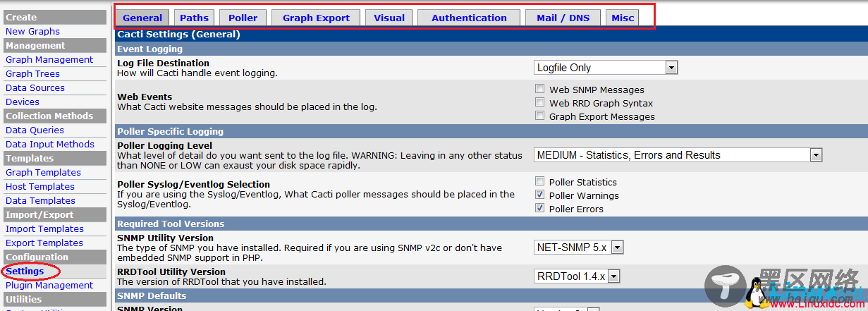Click the Poller Syslog/Eventlog Selection label
Screen dimensions: 868x311
[194, 184]
